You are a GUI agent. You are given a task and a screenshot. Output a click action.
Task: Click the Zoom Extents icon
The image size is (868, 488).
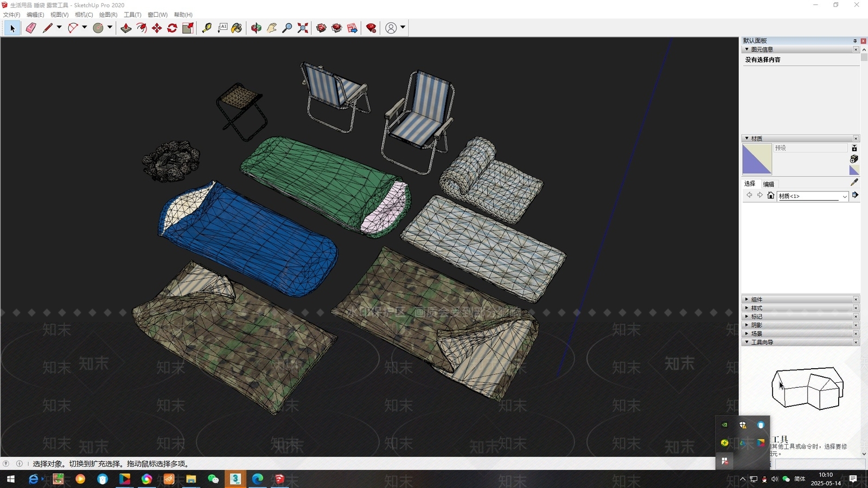point(303,28)
